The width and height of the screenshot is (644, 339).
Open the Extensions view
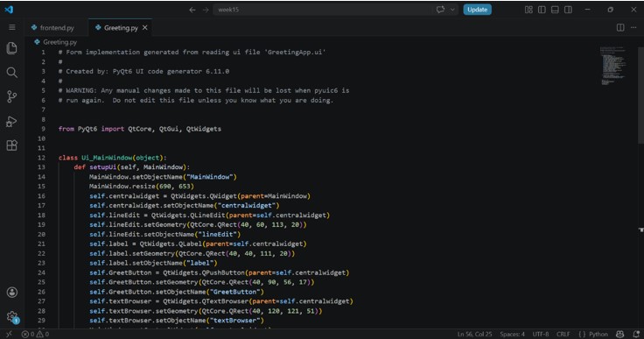click(12, 145)
